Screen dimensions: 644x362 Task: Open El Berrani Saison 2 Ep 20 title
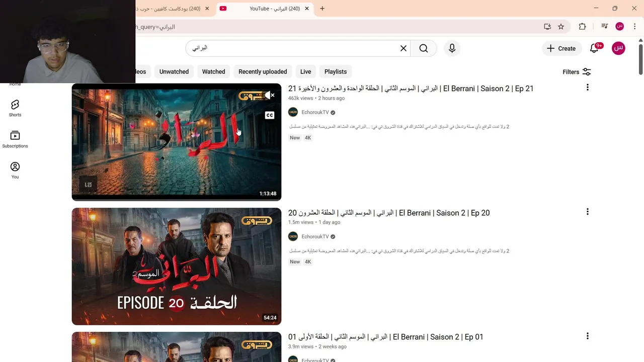(389, 213)
